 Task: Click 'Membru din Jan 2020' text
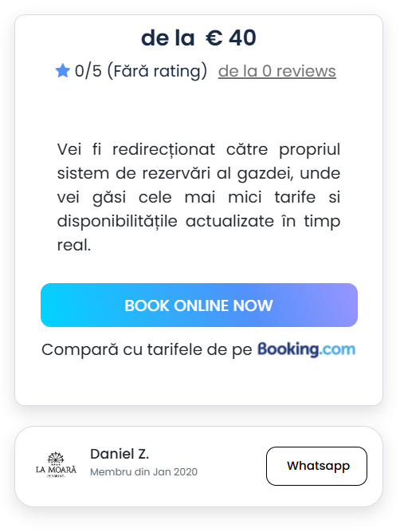coord(143,472)
